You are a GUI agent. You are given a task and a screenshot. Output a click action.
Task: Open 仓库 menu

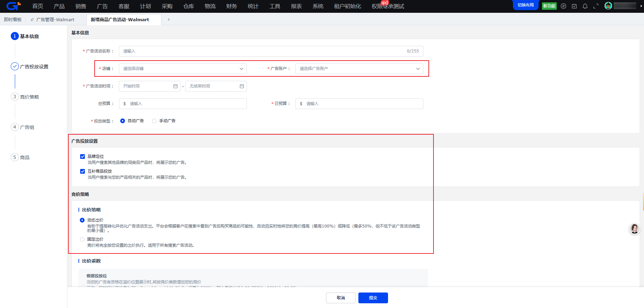coord(189,6)
